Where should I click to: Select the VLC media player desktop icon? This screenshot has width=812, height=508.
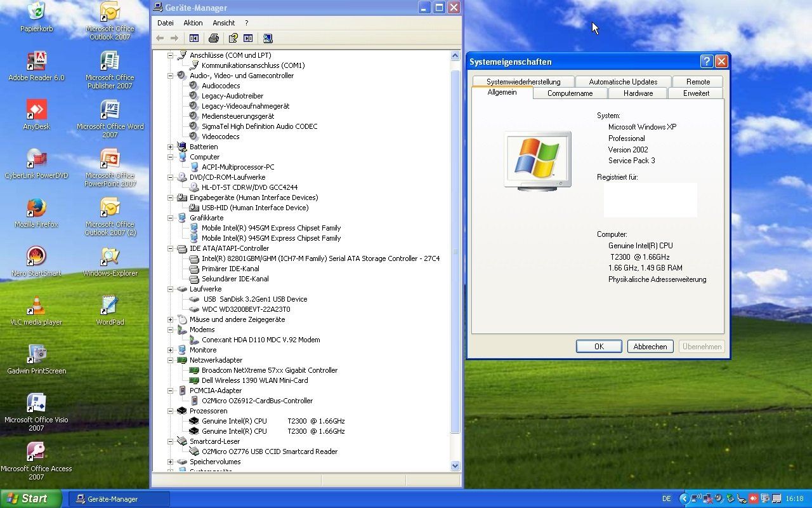click(36, 311)
